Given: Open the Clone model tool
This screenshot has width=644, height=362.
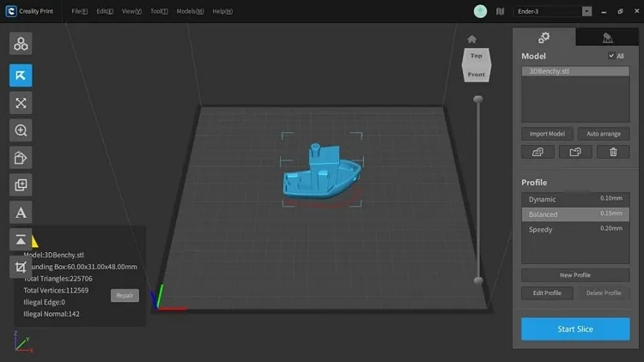Looking at the screenshot, I should point(21,184).
